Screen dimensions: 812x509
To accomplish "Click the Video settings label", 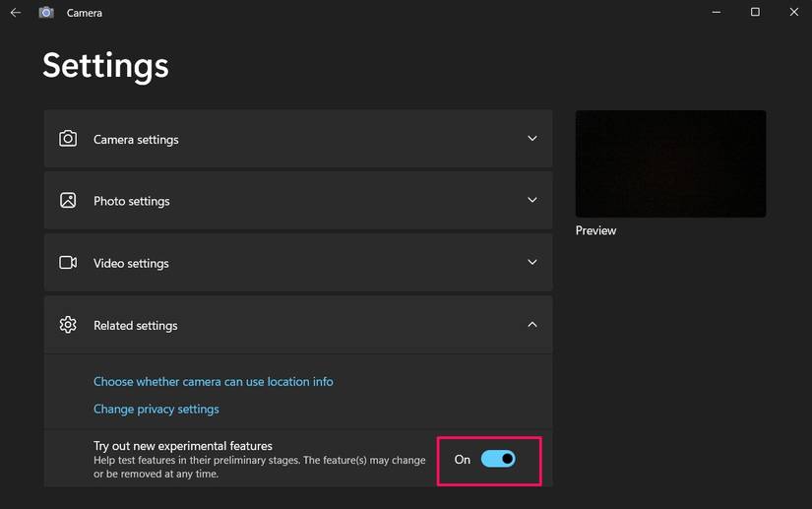I will 131,264.
